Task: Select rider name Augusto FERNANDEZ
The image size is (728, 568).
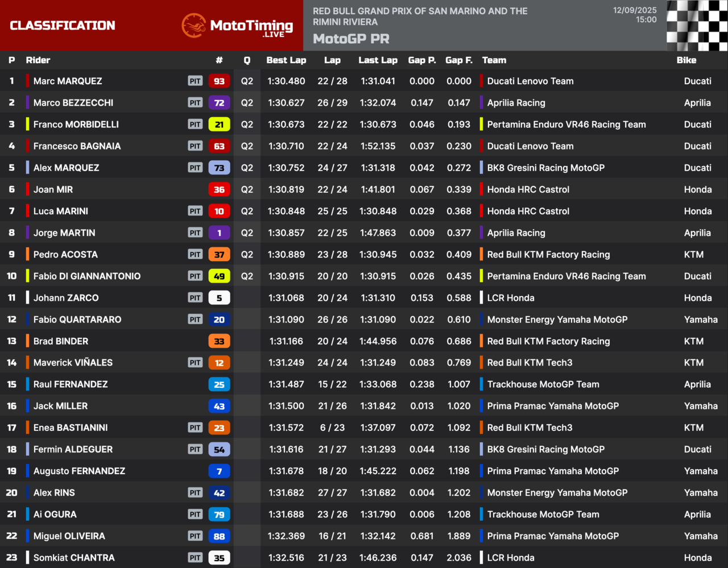Action: pos(80,471)
